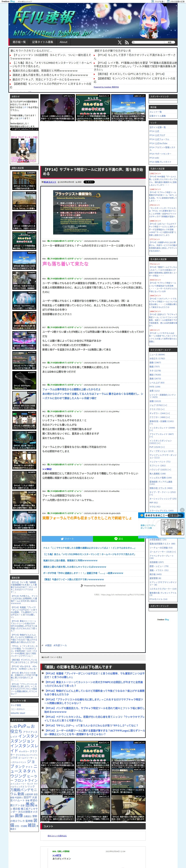Click the livedoor Blog logo in sponsor box

[163, 619]
